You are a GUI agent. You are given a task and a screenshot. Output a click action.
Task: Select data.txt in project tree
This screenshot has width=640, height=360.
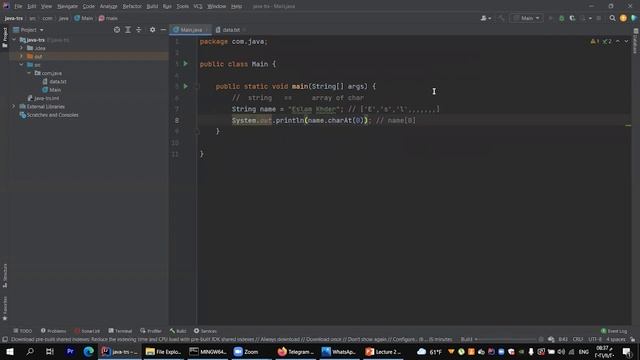point(58,81)
